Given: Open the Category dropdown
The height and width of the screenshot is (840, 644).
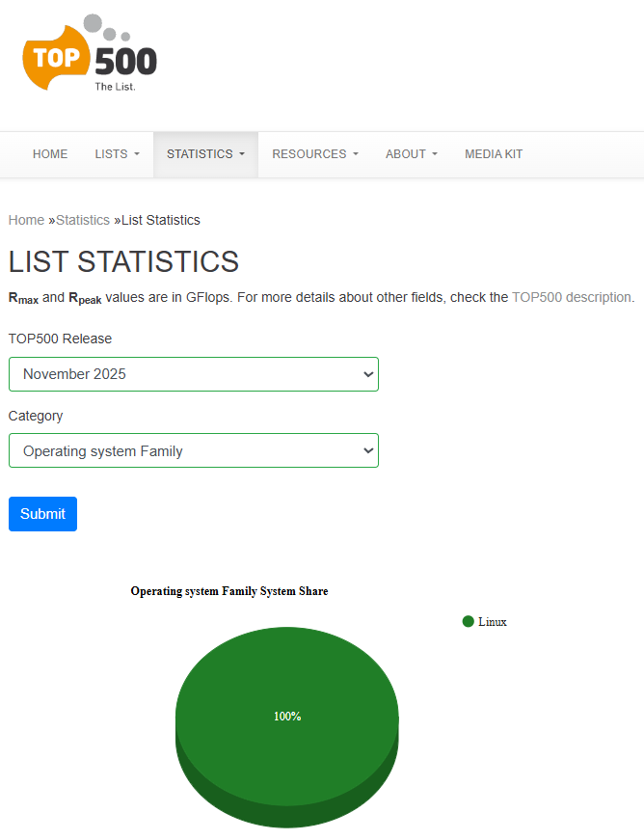Looking at the screenshot, I should 193,451.
